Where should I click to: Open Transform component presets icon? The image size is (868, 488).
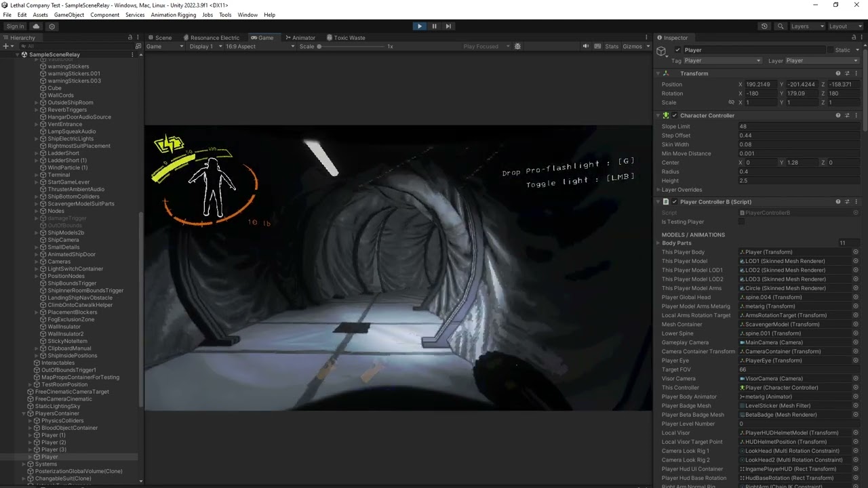847,73
